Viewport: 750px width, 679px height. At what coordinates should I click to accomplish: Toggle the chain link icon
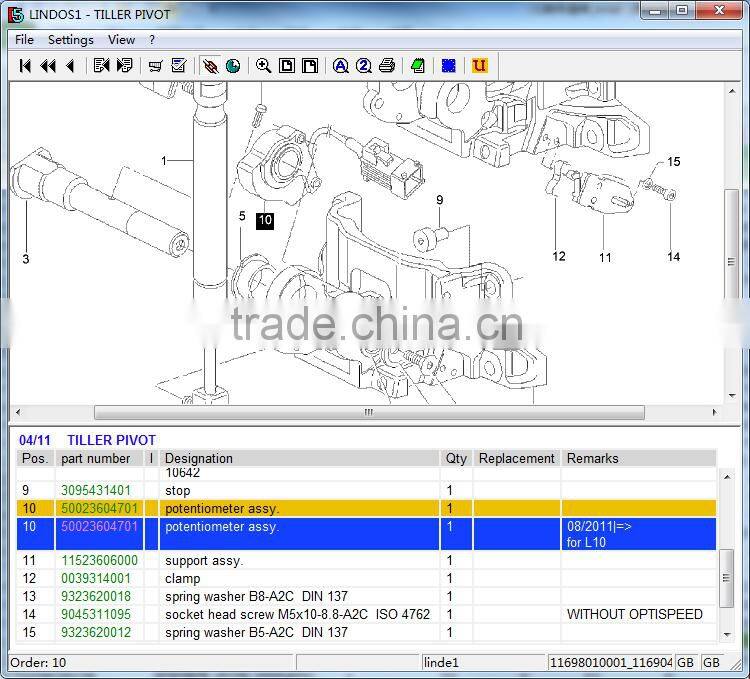[210, 66]
